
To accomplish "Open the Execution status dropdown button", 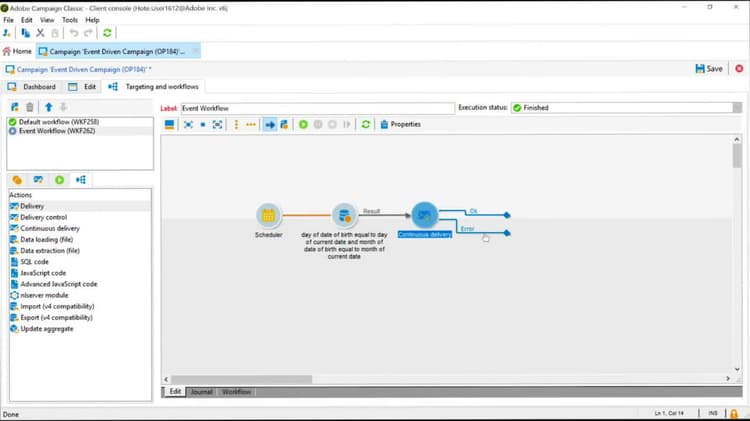I will tap(737, 108).
